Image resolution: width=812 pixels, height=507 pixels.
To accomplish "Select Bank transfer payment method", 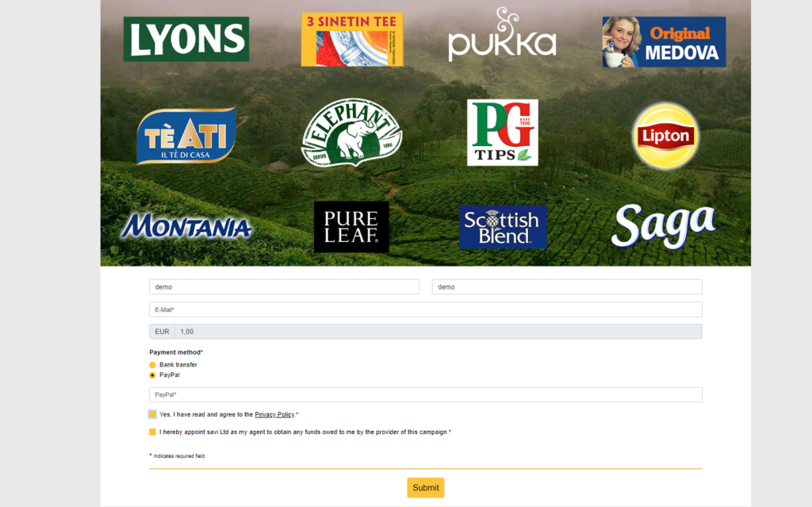I will click(152, 365).
